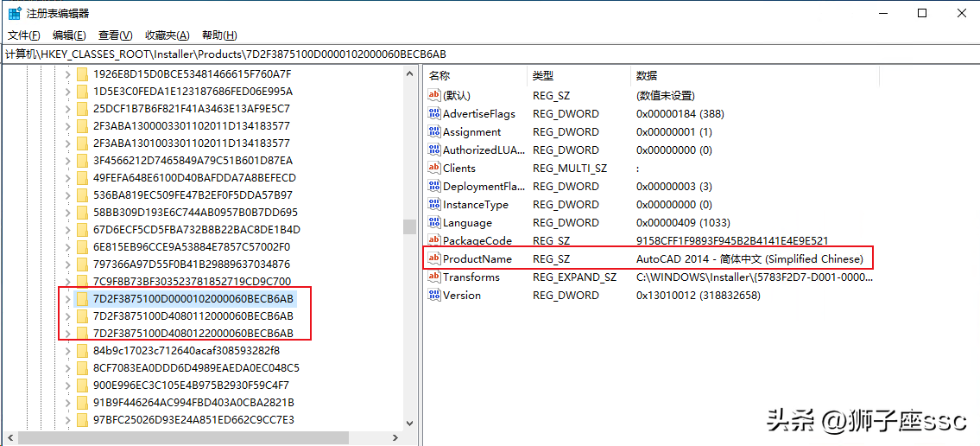Click REG_MULTI_SZ type cell

(569, 168)
